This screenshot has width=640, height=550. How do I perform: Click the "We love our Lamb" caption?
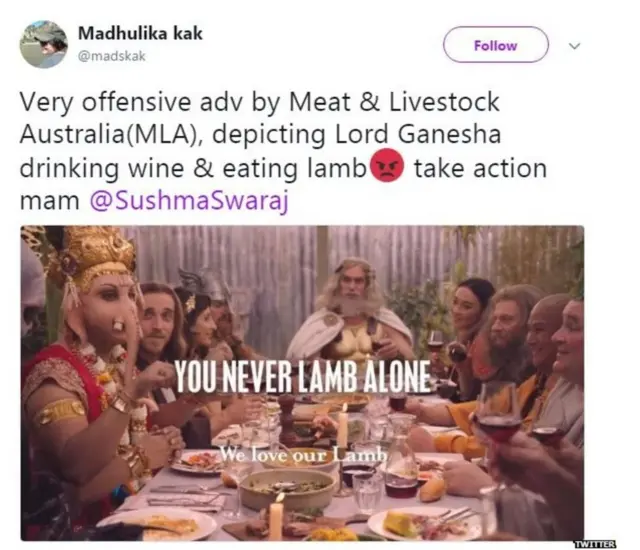point(298,456)
